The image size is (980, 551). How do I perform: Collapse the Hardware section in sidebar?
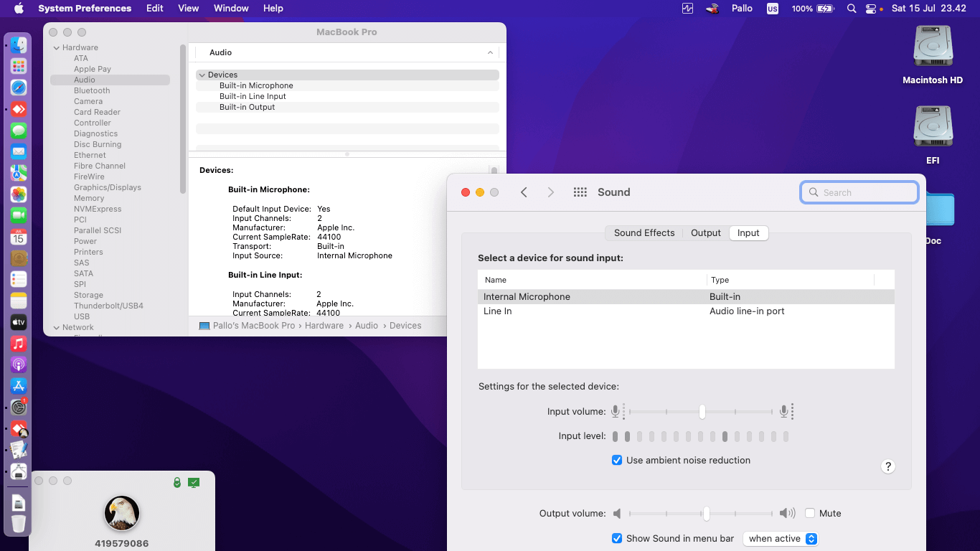pyautogui.click(x=57, y=47)
